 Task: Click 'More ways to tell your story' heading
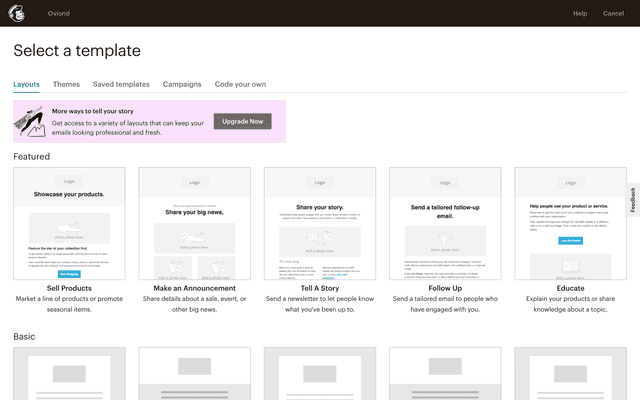pos(93,111)
